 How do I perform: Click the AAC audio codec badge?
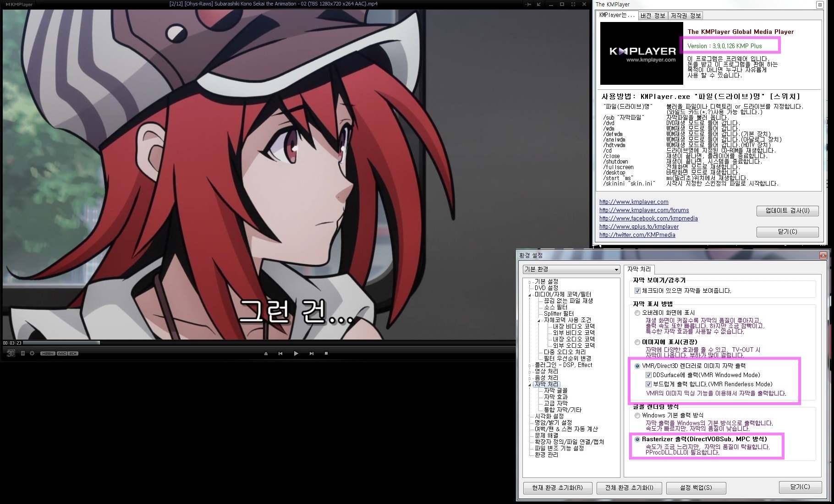point(62,353)
